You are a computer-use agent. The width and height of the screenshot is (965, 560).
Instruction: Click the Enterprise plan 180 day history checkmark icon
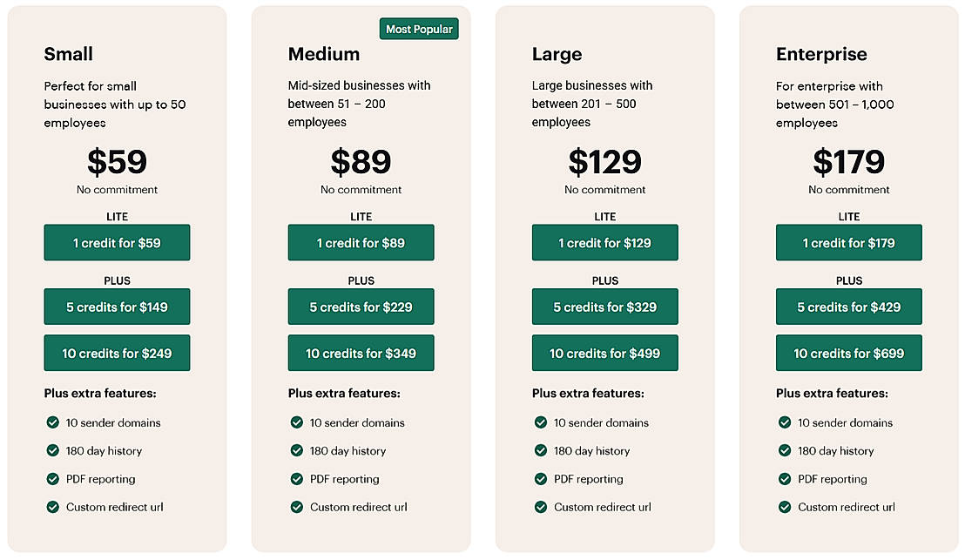(x=785, y=450)
